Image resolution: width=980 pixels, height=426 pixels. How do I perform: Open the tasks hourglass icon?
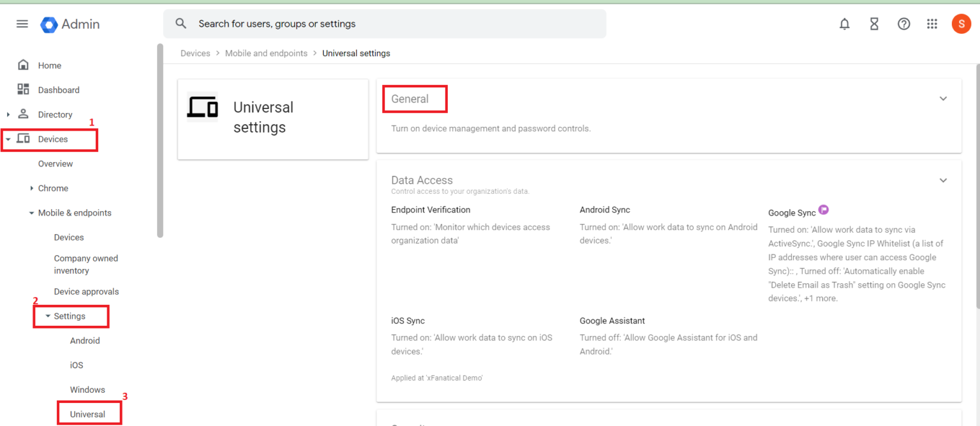click(873, 24)
